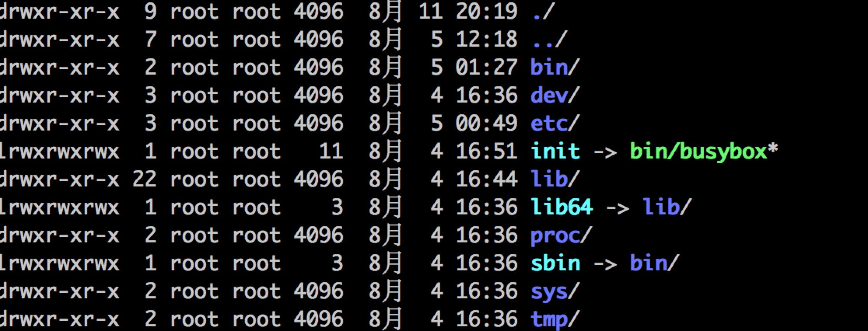Select the "8月" month in the etc/ row

[x=385, y=124]
